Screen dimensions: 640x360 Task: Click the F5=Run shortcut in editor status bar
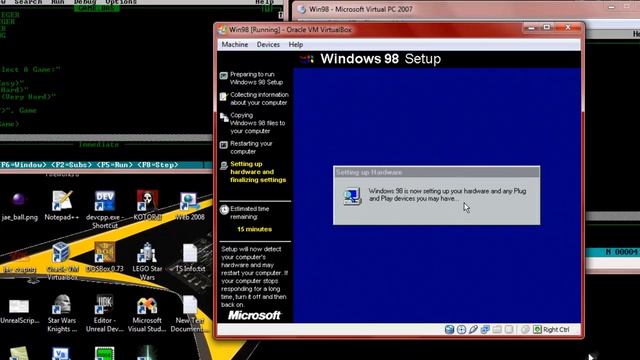pos(114,165)
